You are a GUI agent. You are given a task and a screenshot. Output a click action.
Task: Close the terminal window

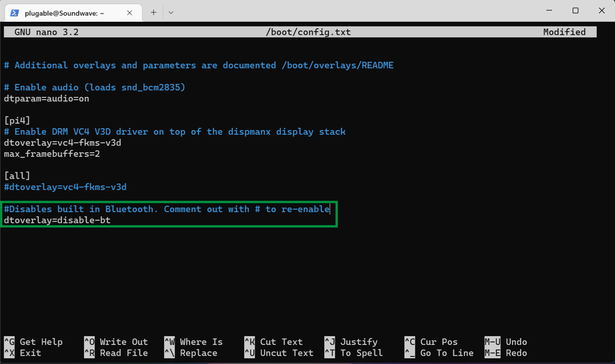[602, 11]
